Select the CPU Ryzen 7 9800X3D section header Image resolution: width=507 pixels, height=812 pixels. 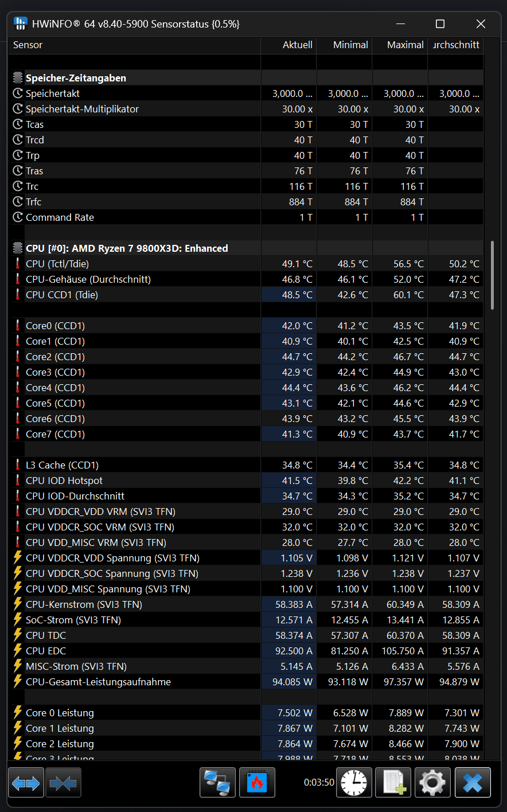tap(127, 248)
